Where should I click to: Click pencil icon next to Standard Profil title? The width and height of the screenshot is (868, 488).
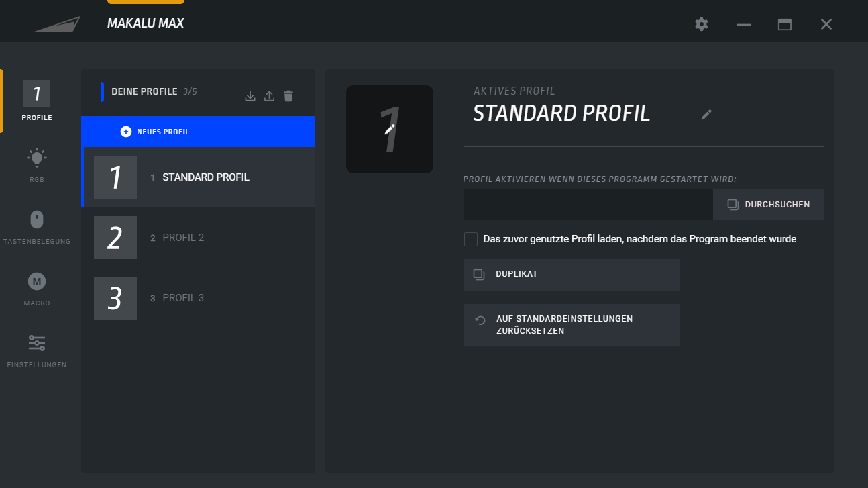click(x=706, y=115)
